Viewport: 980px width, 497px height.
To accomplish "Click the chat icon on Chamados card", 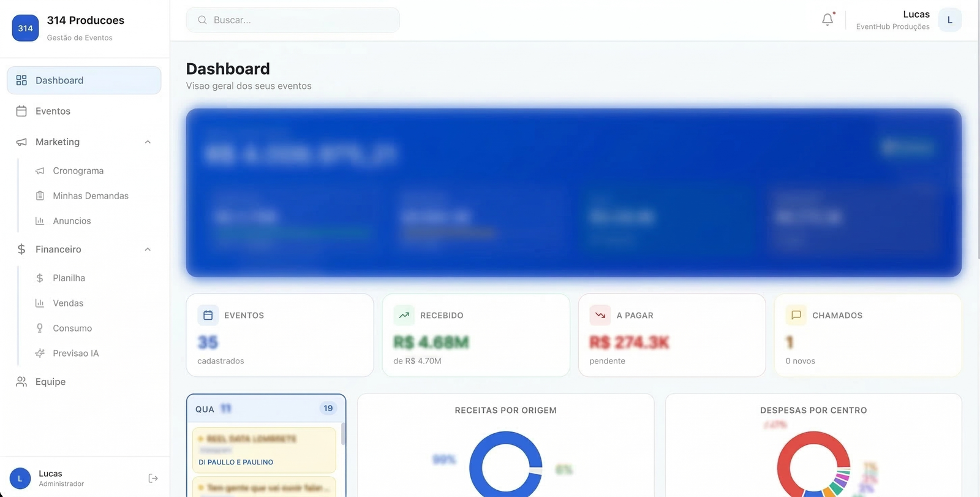I will (796, 315).
